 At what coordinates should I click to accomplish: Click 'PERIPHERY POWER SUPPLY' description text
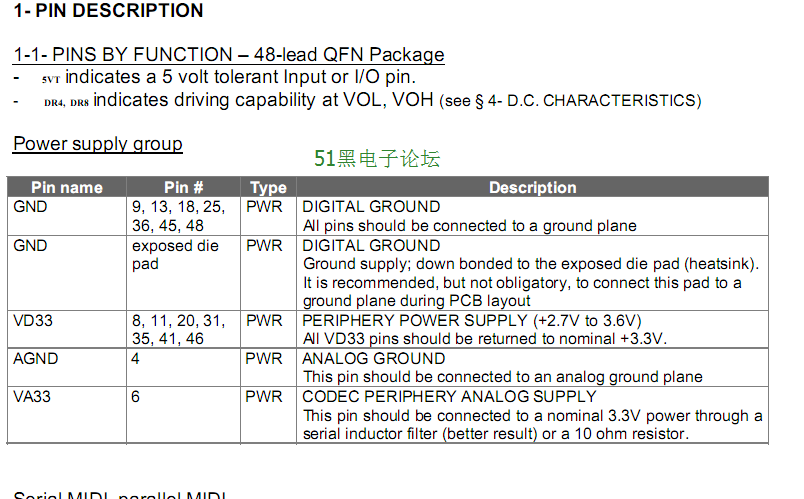415,321
